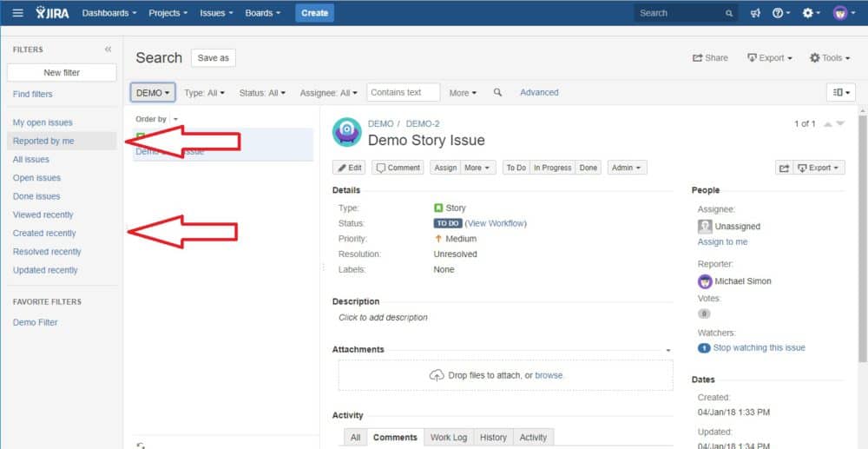Go to previous issue arrow

click(x=827, y=124)
